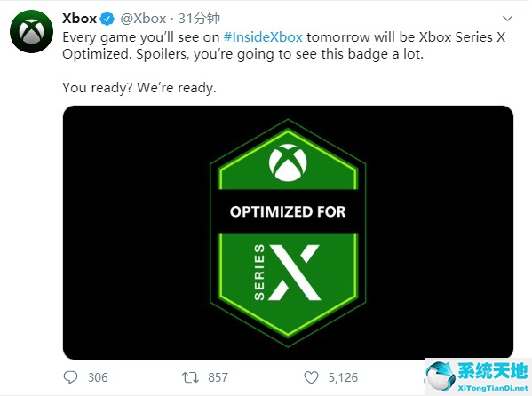Click the 306 replies count

(98, 377)
